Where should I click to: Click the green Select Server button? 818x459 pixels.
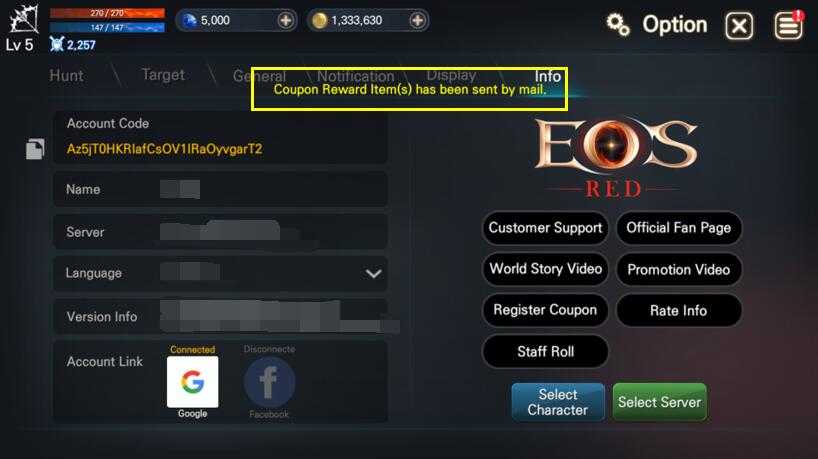[x=659, y=402]
